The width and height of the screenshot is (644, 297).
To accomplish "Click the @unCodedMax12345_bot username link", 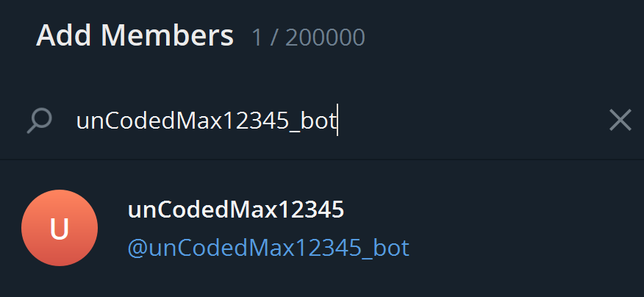I will point(268,248).
